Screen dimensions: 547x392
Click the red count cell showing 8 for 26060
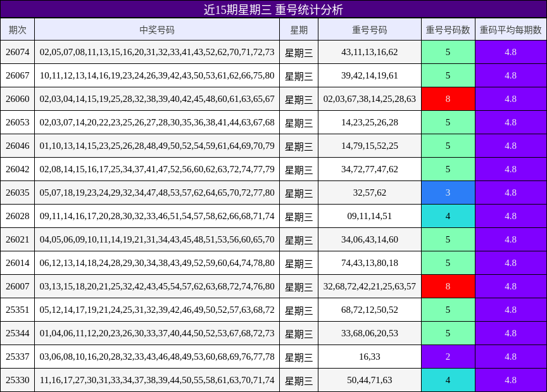pos(448,98)
